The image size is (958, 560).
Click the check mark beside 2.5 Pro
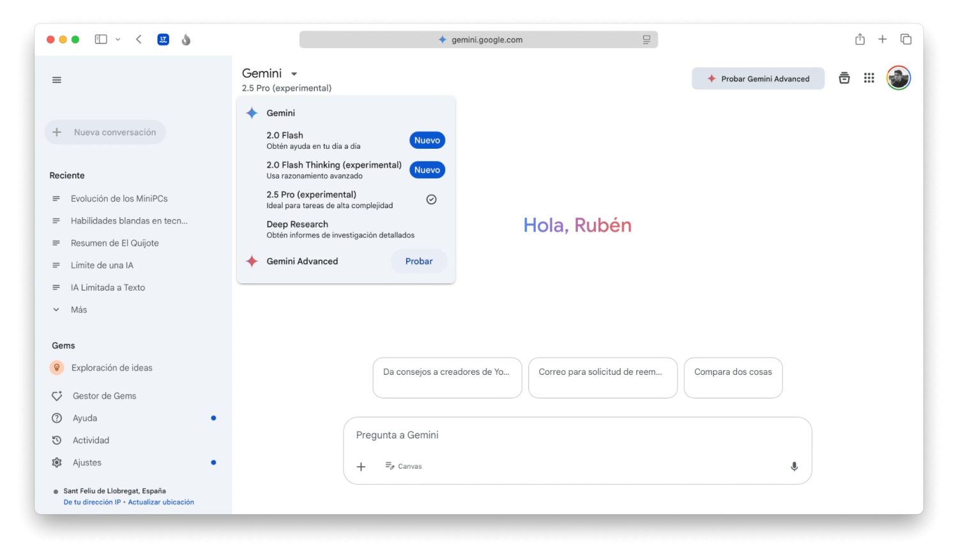(432, 199)
